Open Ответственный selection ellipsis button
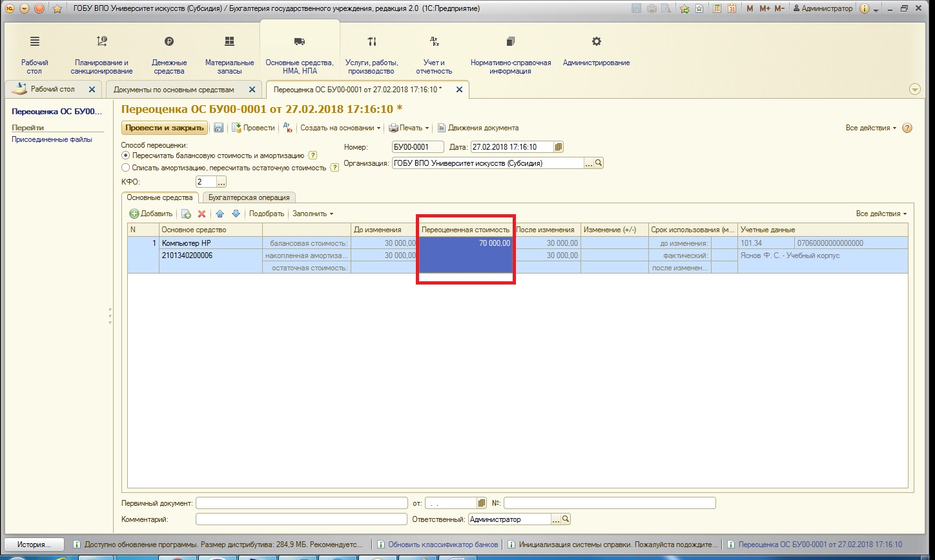The width and height of the screenshot is (935, 560). tap(556, 519)
